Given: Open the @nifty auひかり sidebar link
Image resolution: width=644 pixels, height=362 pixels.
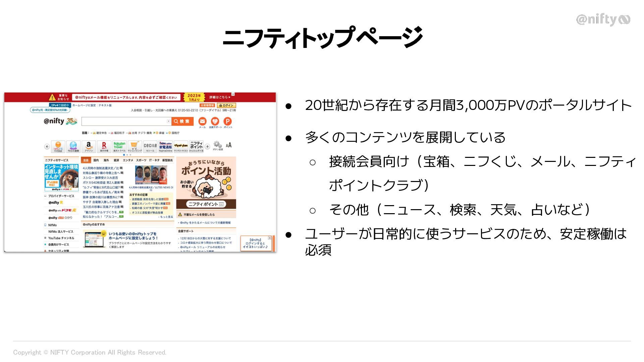Looking at the screenshot, I should (x=60, y=218).
